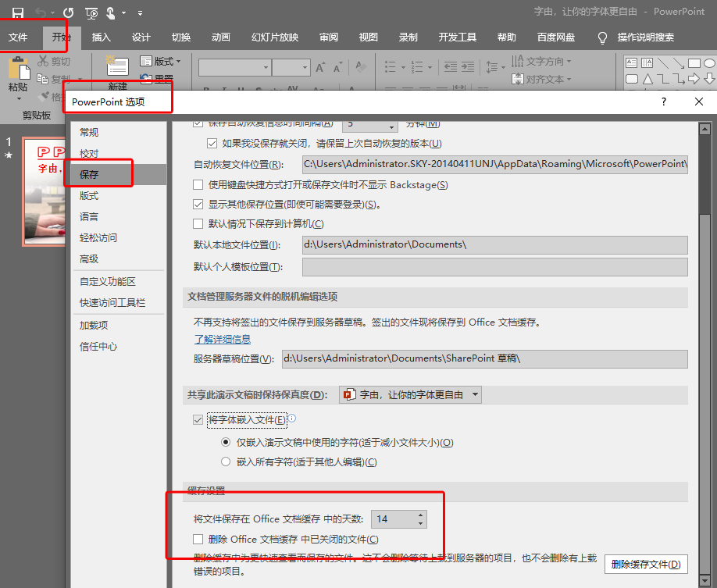Screen dimensions: 717x588
Task: Click the increase font size icon
Action: (x=320, y=68)
